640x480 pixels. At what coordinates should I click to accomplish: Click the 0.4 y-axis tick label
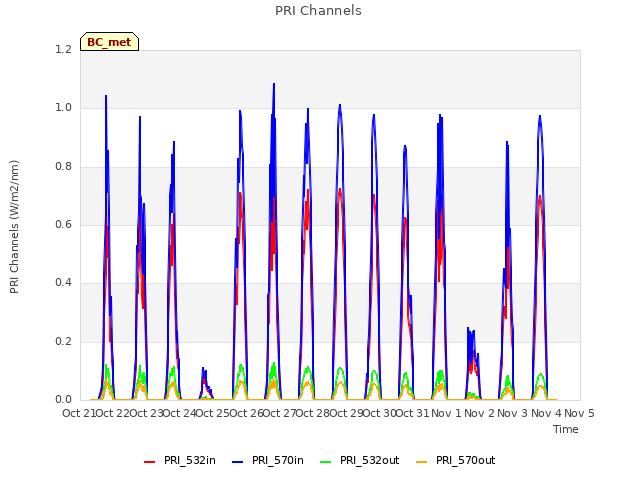(63, 283)
